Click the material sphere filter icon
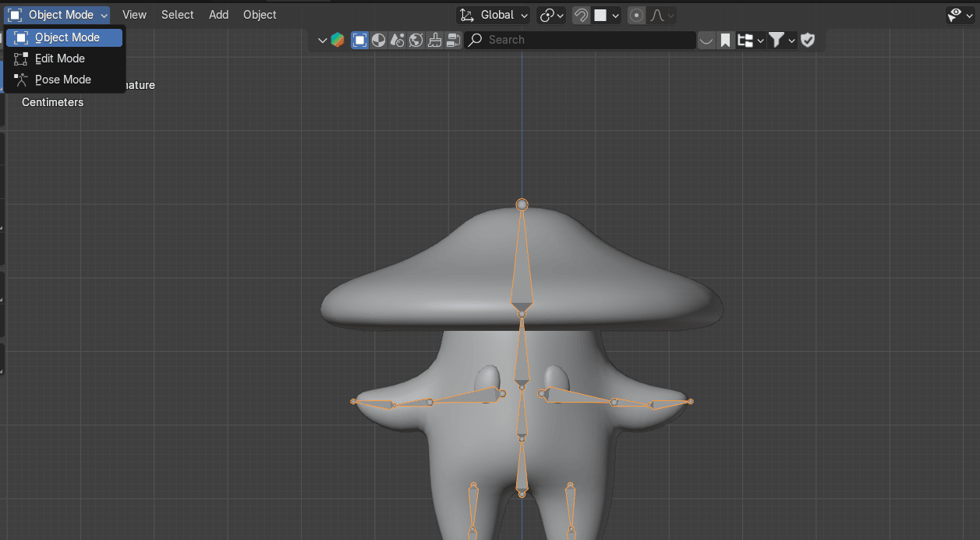The height and width of the screenshot is (540, 980). coord(378,40)
